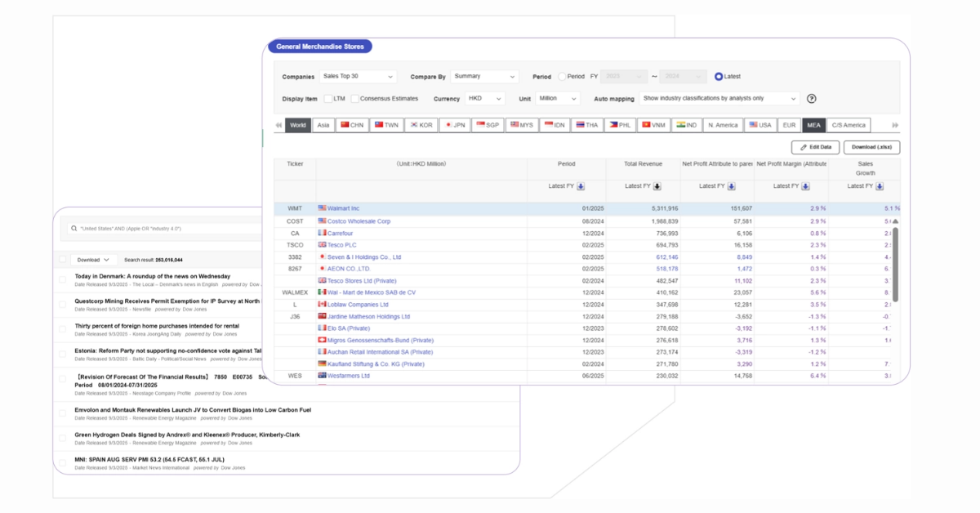This screenshot has width=980, height=513.
Task: Open the Emvolon and Montauk Renewables headline
Action: [193, 409]
